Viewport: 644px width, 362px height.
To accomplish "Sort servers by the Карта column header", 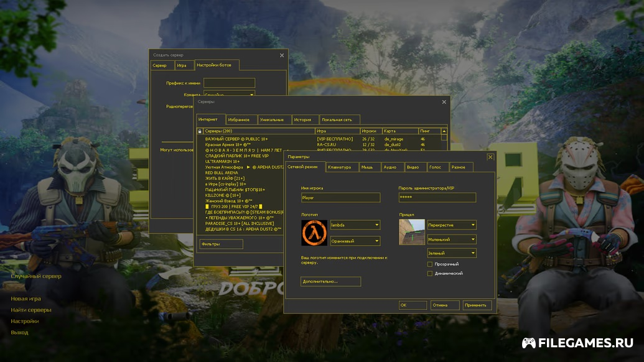I will 401,131.
